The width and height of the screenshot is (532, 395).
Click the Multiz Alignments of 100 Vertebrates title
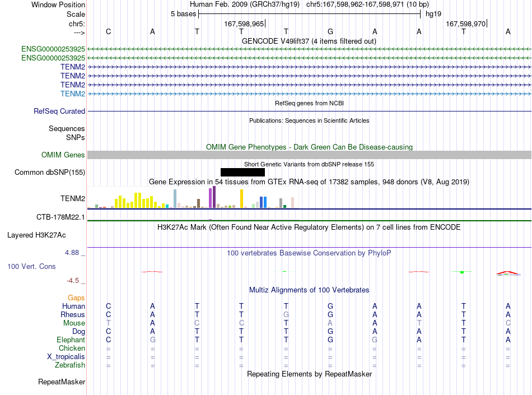click(x=309, y=290)
